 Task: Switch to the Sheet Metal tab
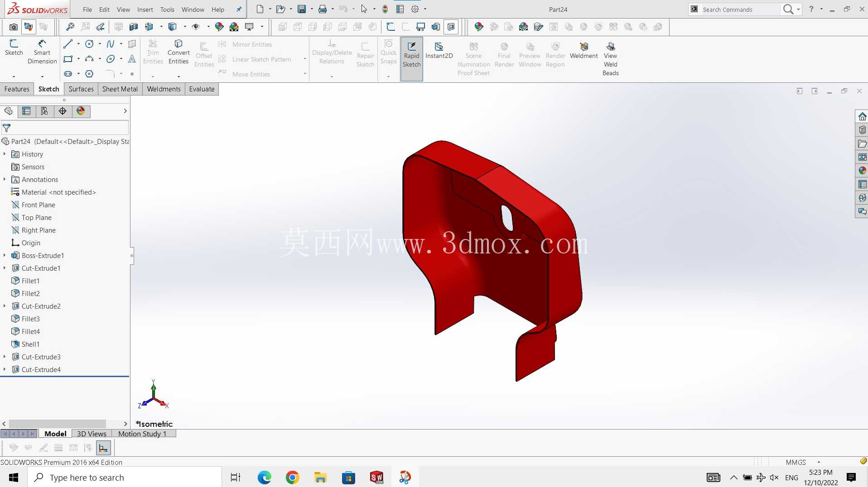120,89
